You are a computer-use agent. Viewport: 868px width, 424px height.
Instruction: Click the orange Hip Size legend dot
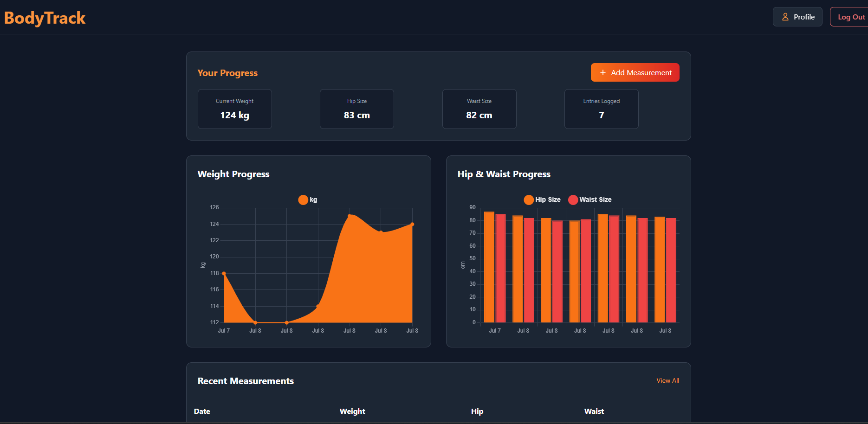tap(528, 199)
